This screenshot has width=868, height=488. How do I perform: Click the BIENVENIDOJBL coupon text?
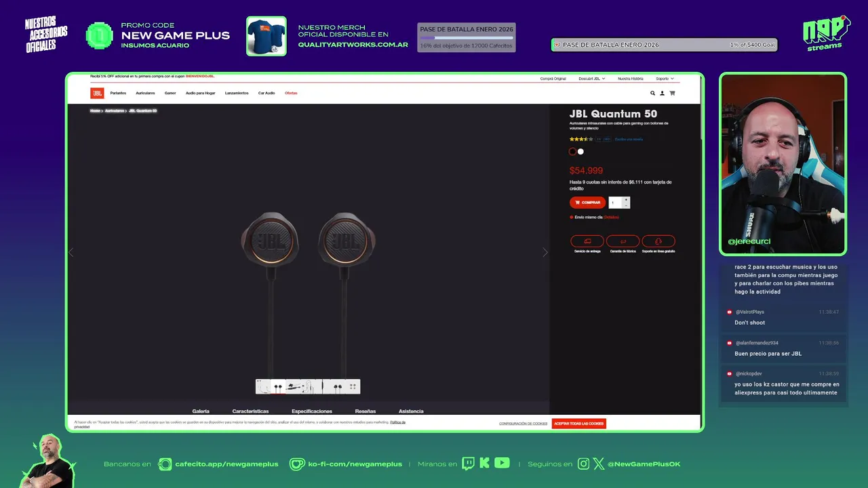point(201,77)
